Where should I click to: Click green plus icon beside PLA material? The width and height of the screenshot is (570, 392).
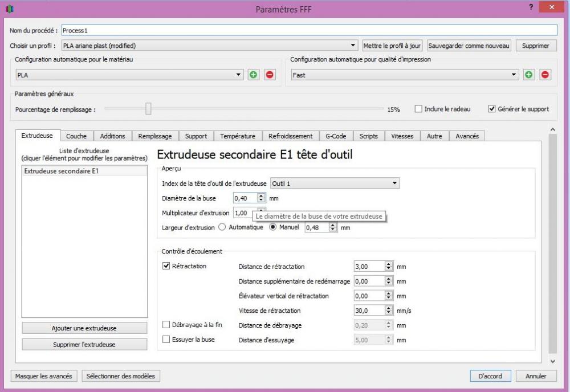coord(254,75)
